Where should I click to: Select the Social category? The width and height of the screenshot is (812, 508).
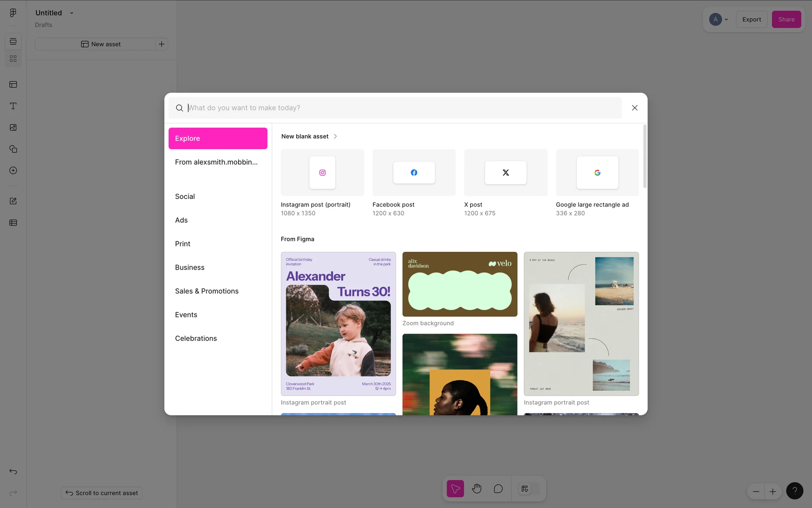tap(185, 196)
